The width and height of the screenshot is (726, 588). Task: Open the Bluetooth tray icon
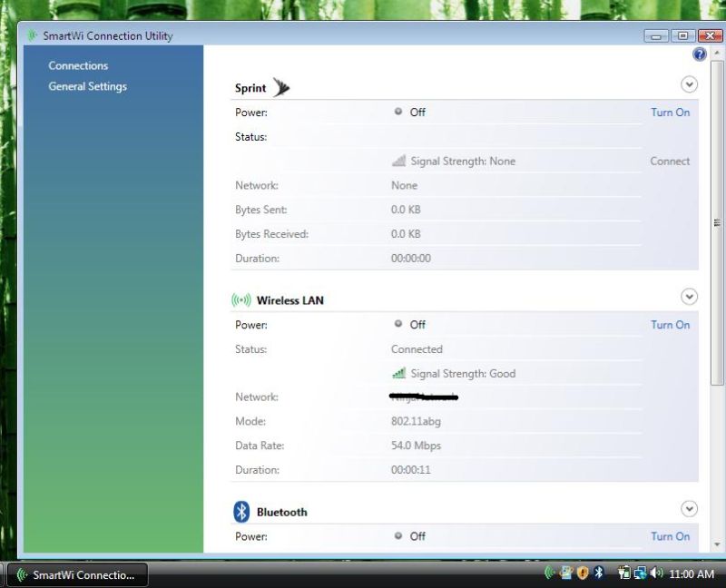pos(599,573)
